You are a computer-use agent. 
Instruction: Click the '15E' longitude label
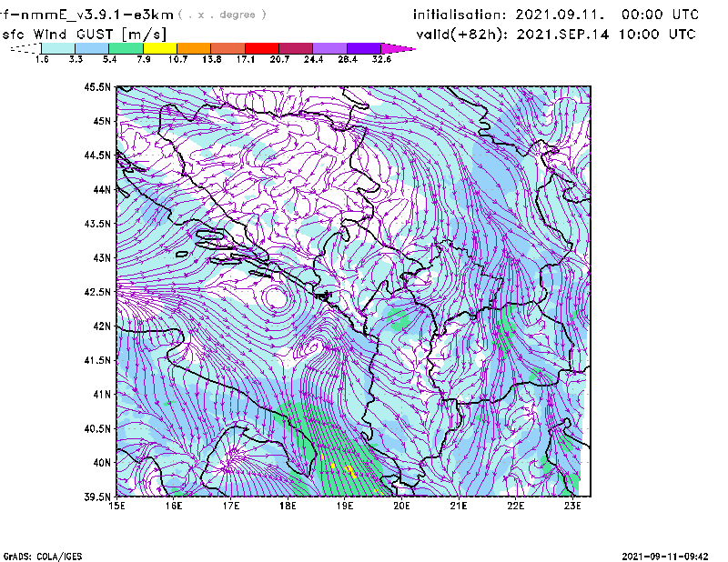point(116,506)
